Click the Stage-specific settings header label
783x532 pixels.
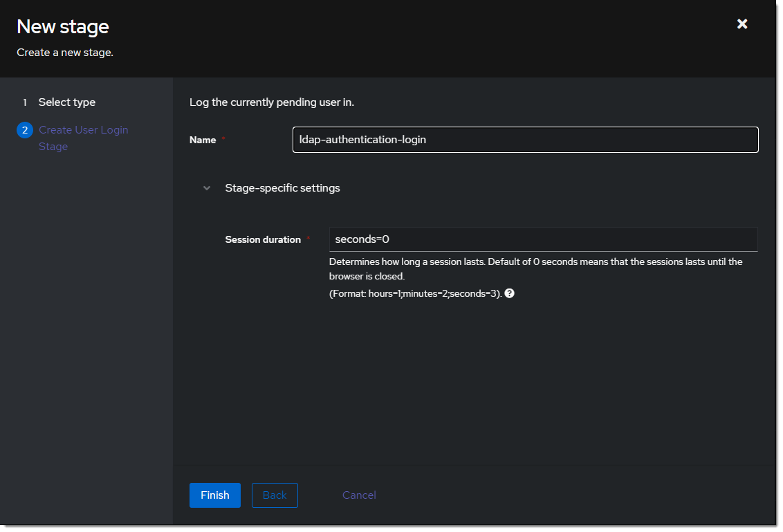click(x=282, y=188)
